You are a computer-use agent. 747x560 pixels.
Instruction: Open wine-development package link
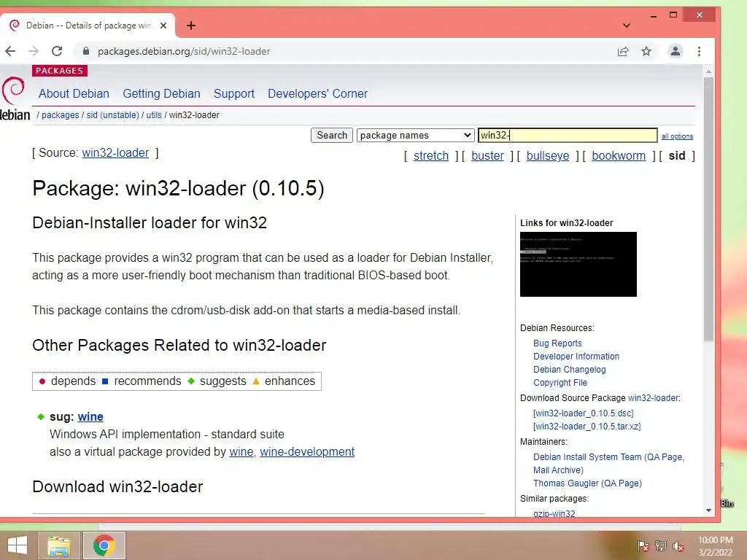tap(307, 452)
